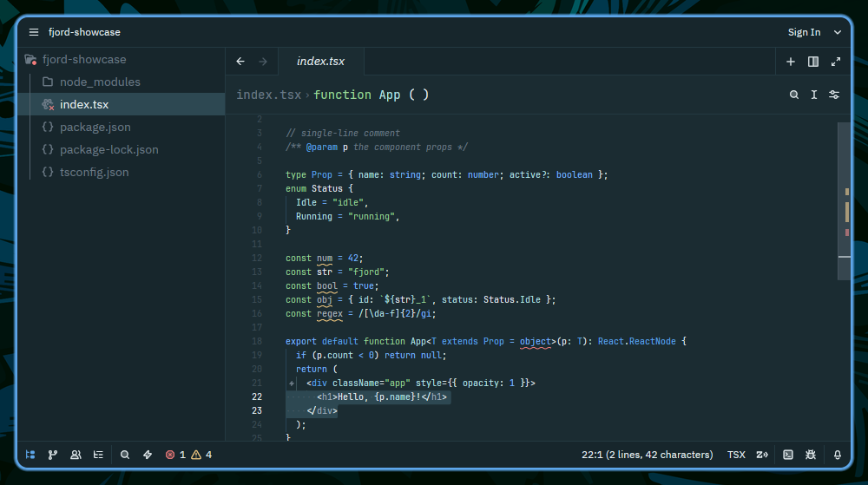Click Sign In
868x485 pixels.
804,32
